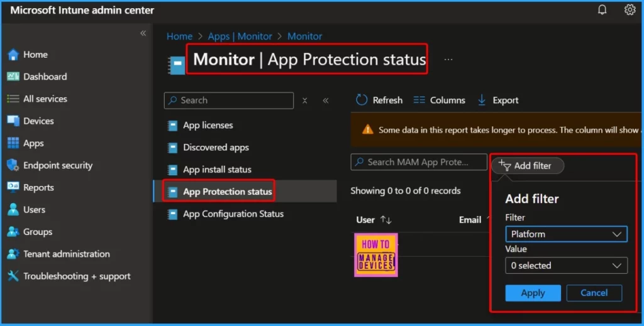644x326 pixels.
Task: Click the Home house icon in sidebar
Action: [13, 55]
